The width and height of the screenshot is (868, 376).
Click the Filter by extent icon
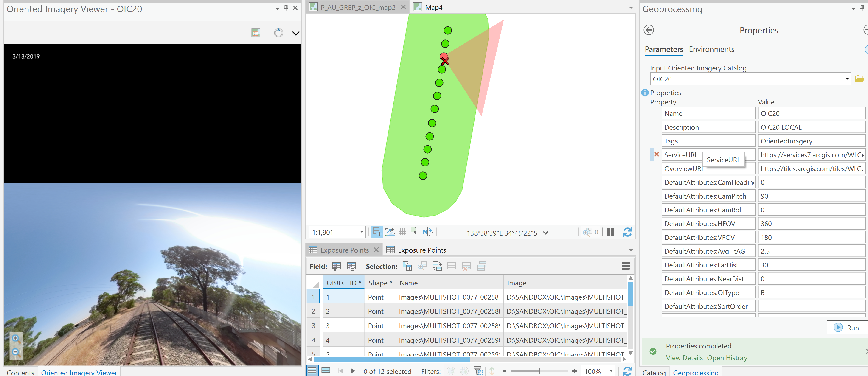tap(478, 371)
